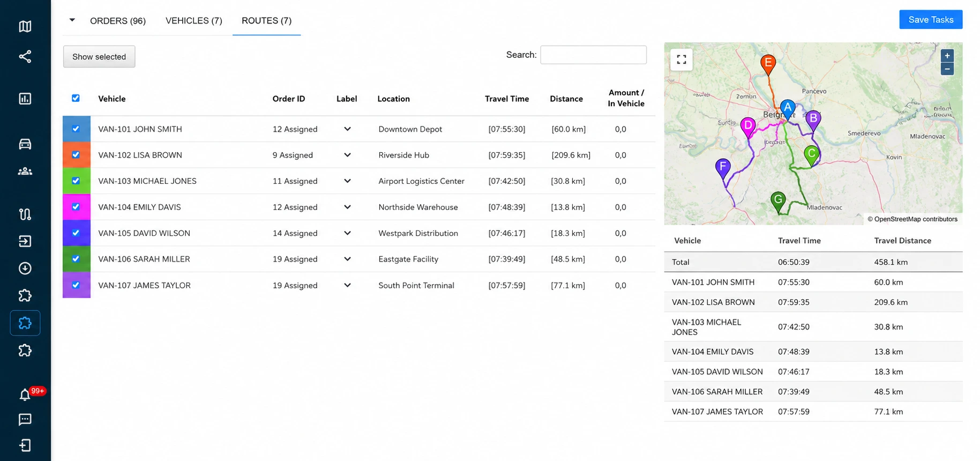The height and width of the screenshot is (461, 980).
Task: Click "14 Assigned" order cell
Action: (x=295, y=233)
